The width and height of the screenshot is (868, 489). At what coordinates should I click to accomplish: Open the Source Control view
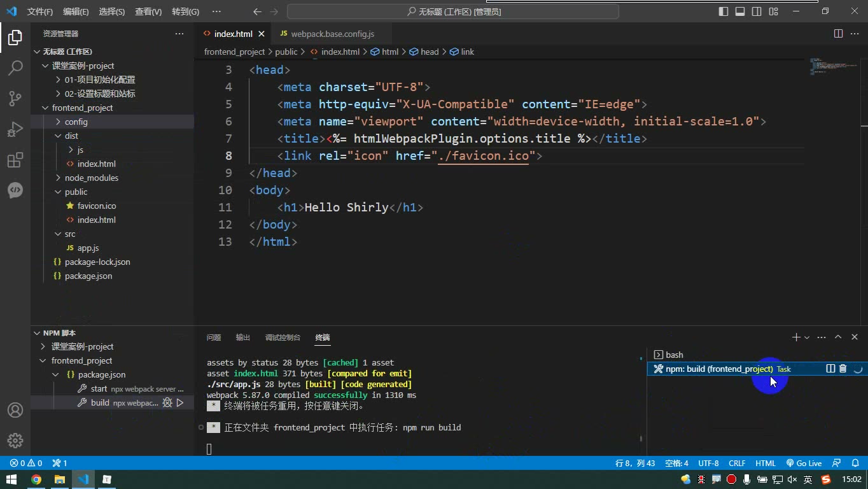click(15, 98)
